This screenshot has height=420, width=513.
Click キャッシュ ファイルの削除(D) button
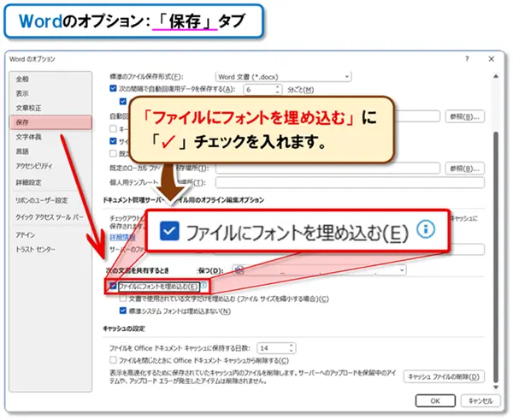(444, 376)
